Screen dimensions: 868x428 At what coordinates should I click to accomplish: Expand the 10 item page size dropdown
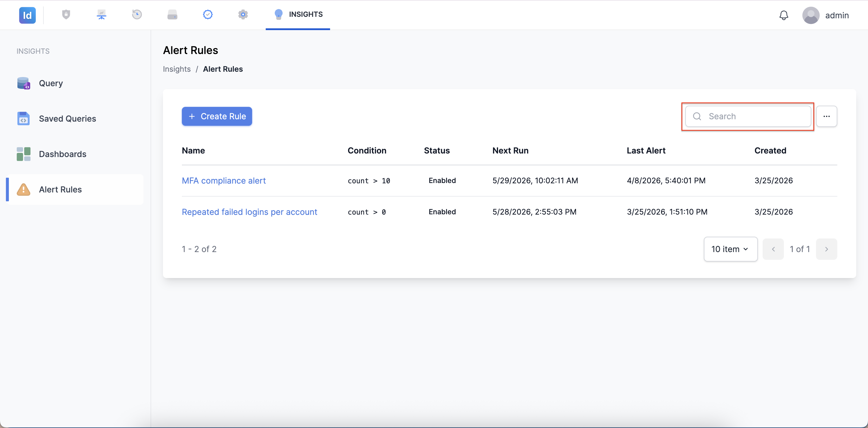pos(730,249)
